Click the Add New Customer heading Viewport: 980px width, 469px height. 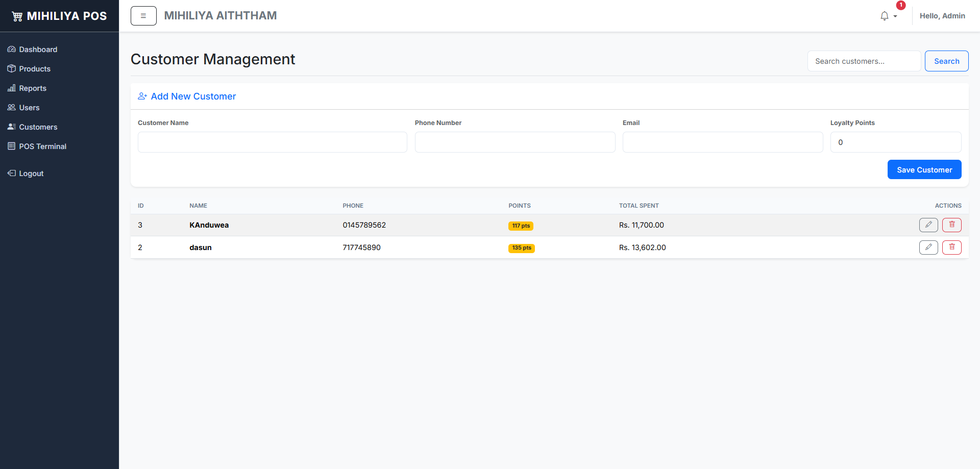coord(193,96)
